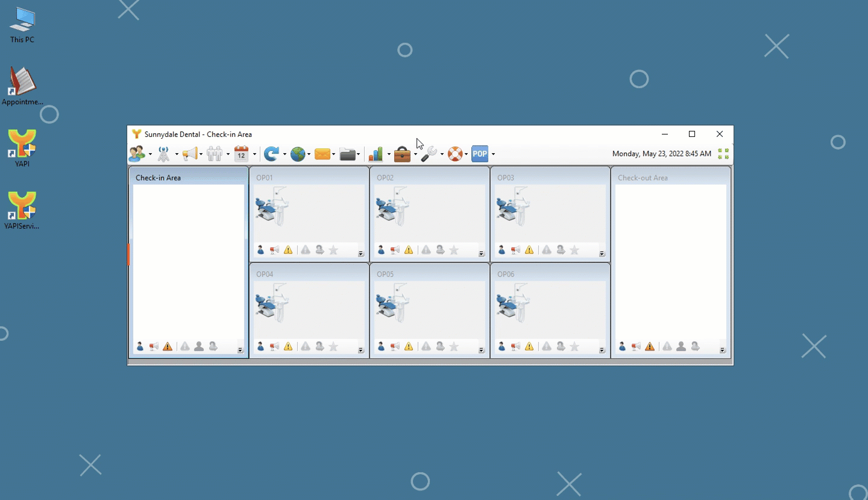Click the lifebuoy help icon
The width and height of the screenshot is (868, 500).
(x=455, y=154)
